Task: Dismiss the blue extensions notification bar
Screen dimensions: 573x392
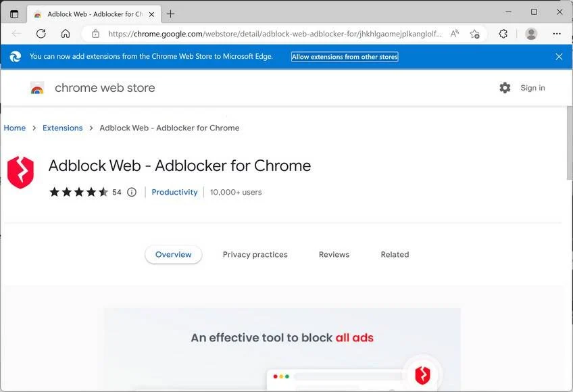Action: 559,57
